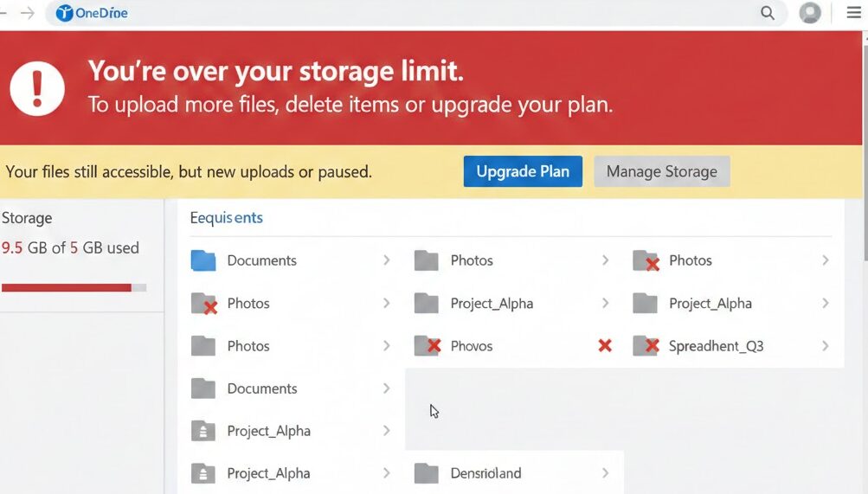Expand the Spreadhent_Q3 chevron arrow
The width and height of the screenshot is (868, 494).
point(825,346)
